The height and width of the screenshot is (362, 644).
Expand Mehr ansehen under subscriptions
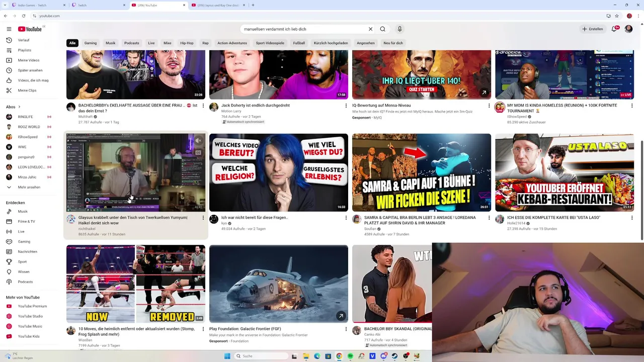[30, 187]
